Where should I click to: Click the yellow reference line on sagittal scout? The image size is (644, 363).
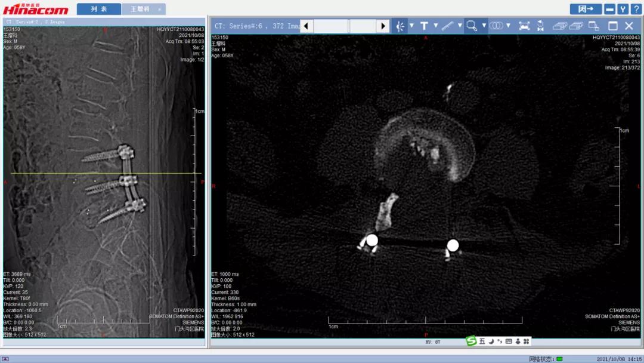(106, 173)
